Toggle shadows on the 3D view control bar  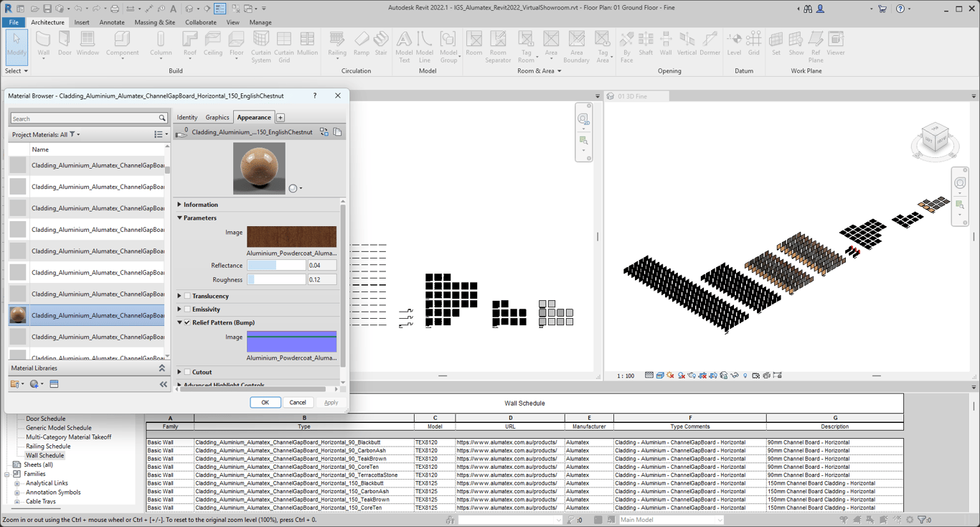coord(680,375)
